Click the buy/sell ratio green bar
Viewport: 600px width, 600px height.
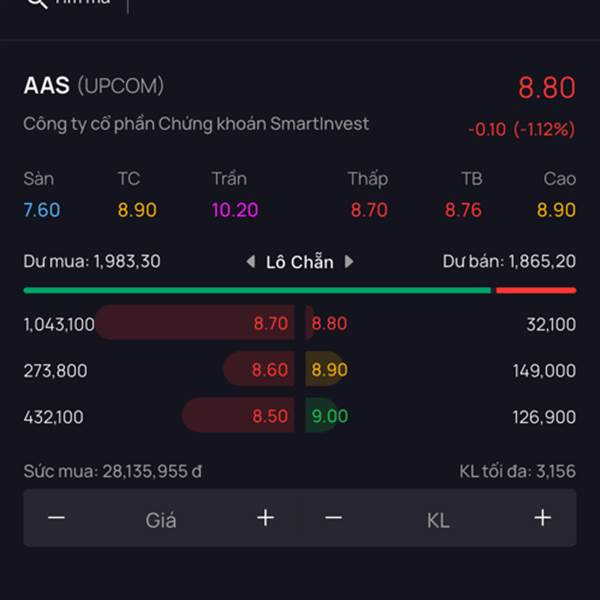click(257, 290)
